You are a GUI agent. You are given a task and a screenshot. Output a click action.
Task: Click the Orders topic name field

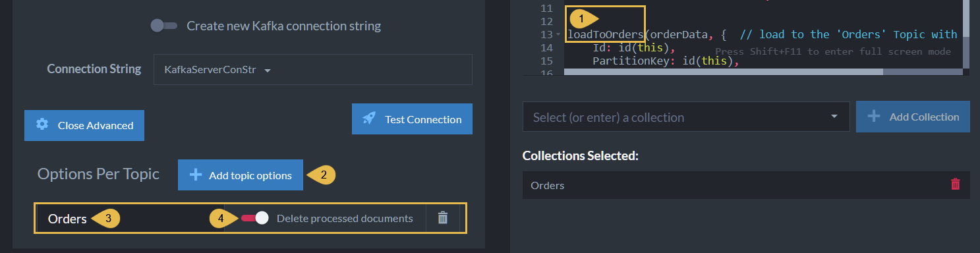click(130, 219)
